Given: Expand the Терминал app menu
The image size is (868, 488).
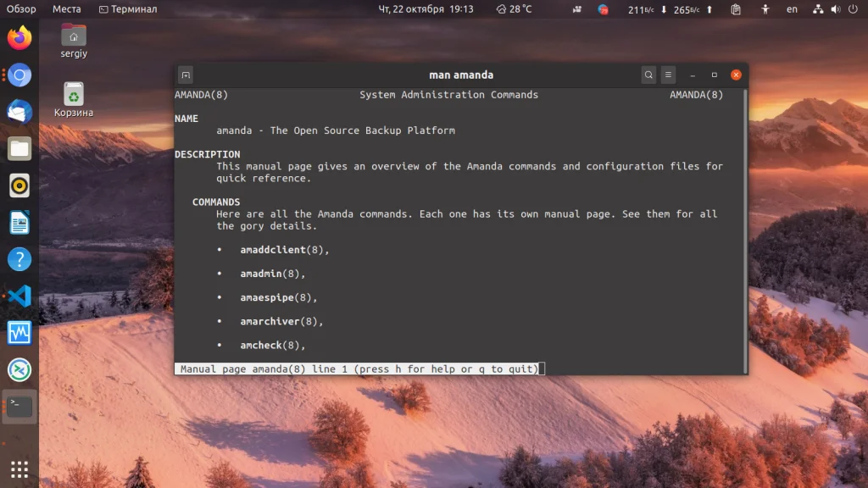Looking at the screenshot, I should click(x=128, y=8).
